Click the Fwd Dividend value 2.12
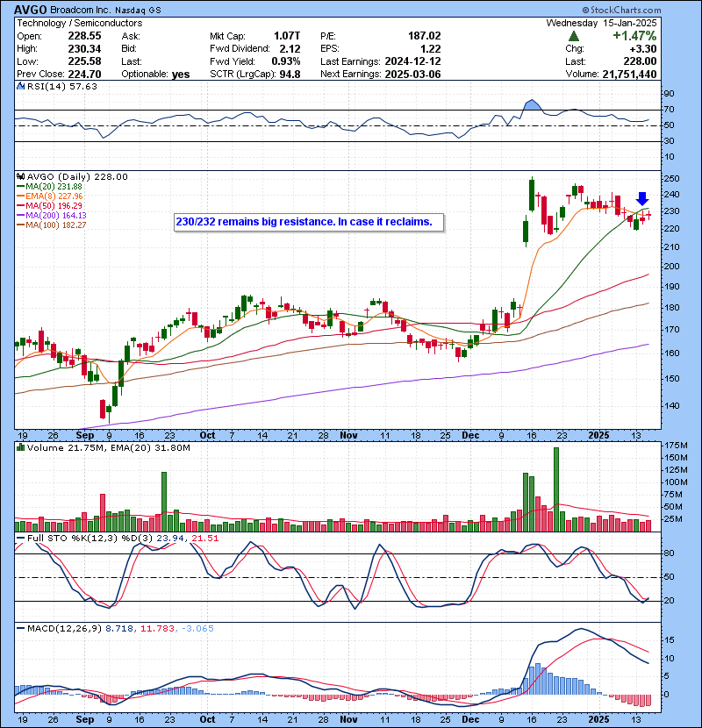Screen dimensions: 702x728 click(x=290, y=49)
